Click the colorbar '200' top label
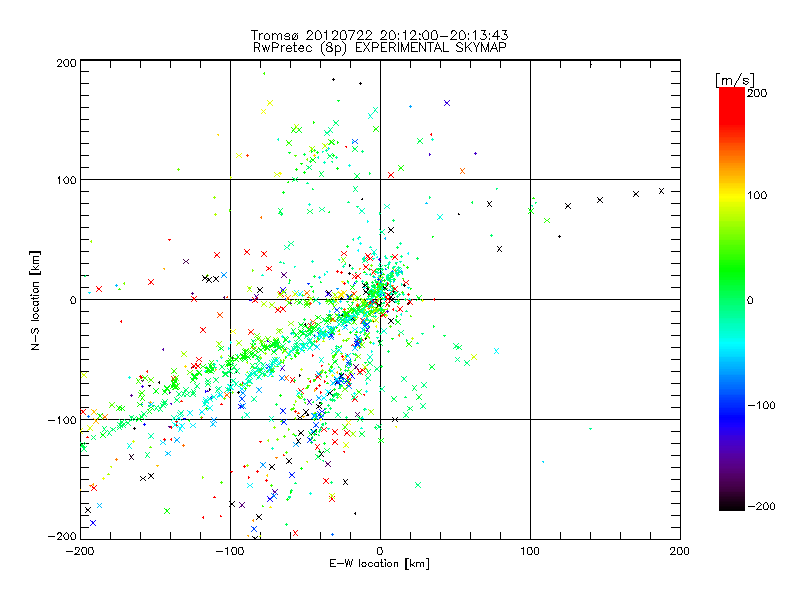The image size is (800, 600). 757,93
